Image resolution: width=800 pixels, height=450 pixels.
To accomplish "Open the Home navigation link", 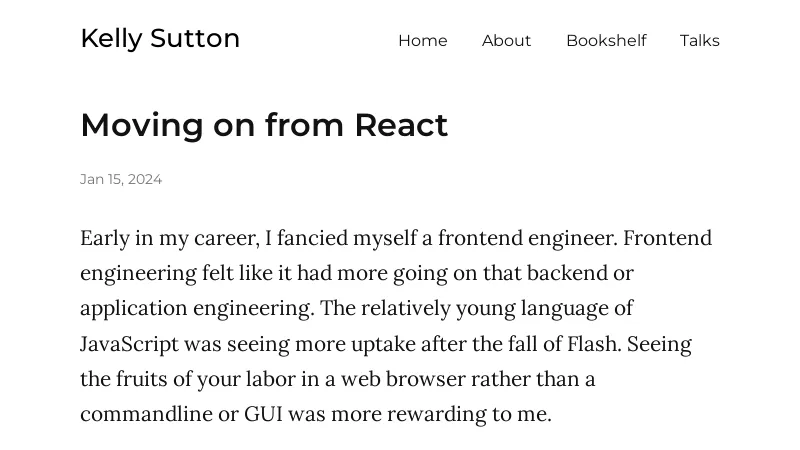I will 422,41.
